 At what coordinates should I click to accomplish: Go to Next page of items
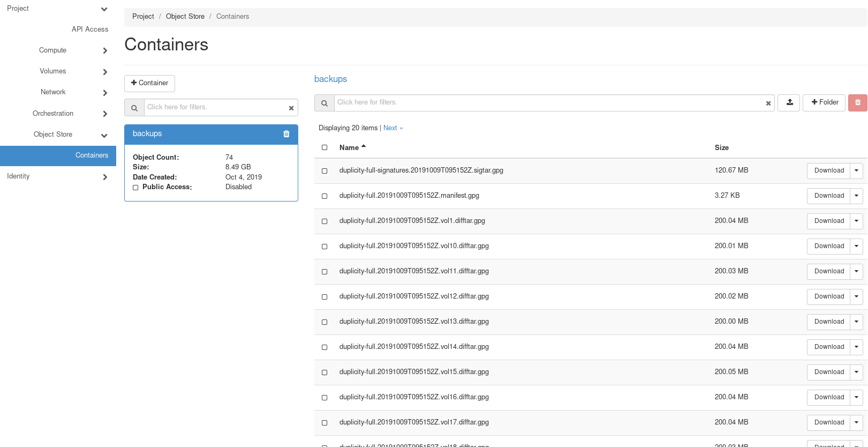coord(393,128)
